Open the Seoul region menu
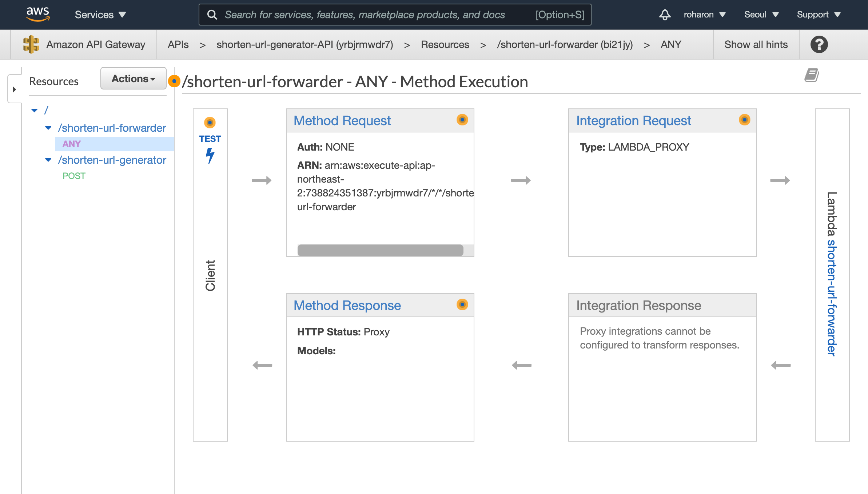The width and height of the screenshot is (868, 494). coord(761,15)
